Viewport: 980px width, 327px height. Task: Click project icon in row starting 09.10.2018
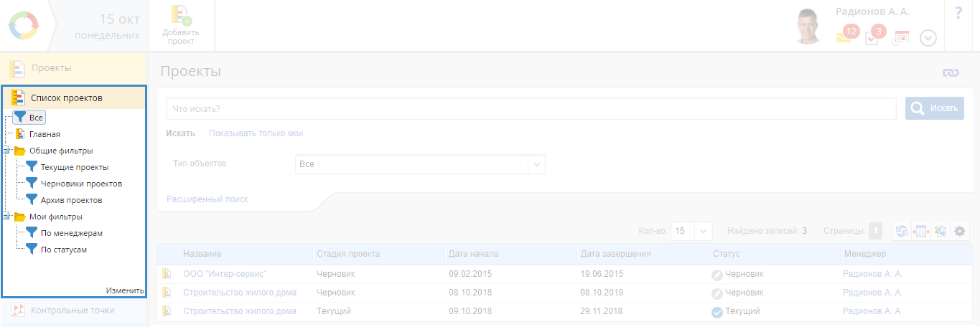tap(167, 311)
